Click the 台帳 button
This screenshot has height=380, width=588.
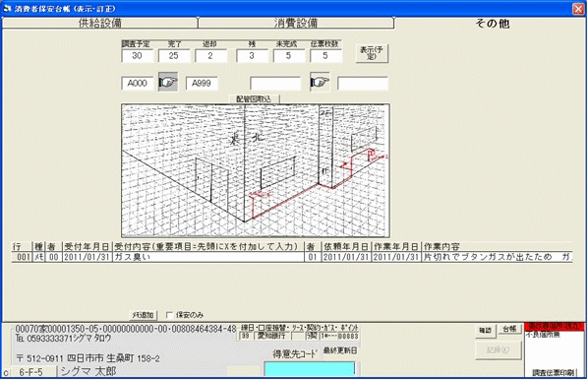coord(510,330)
